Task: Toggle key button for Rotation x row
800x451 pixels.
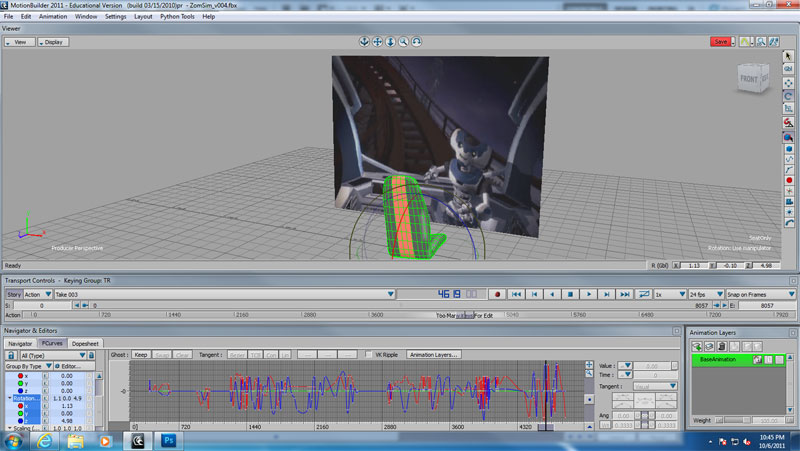Action: pos(45,406)
